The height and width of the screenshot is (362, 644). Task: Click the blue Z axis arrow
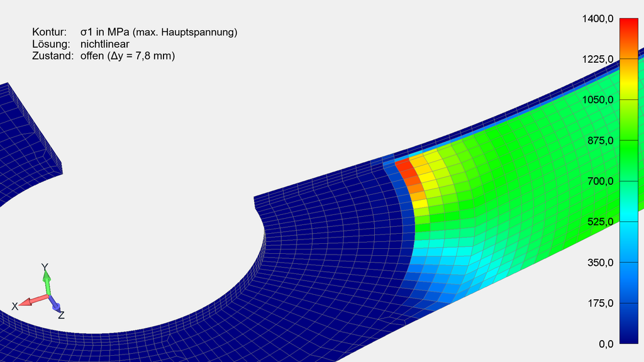tap(55, 304)
